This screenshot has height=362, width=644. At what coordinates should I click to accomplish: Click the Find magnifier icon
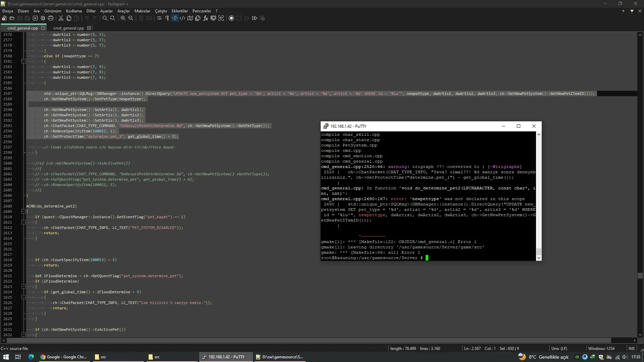[105, 18]
